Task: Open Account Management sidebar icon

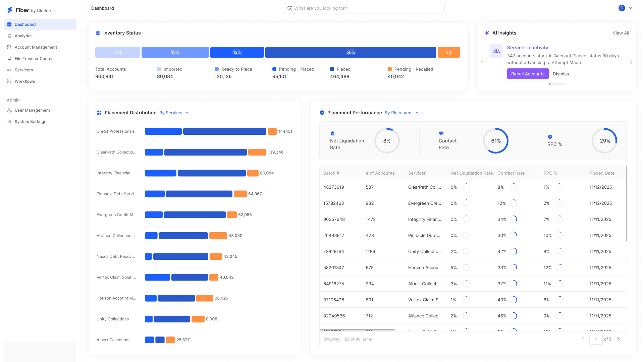Action: pyautogui.click(x=9, y=47)
